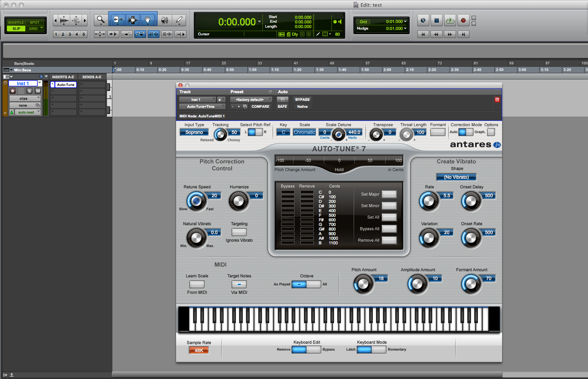Select the Zoomer magnifying glass tool

click(101, 20)
